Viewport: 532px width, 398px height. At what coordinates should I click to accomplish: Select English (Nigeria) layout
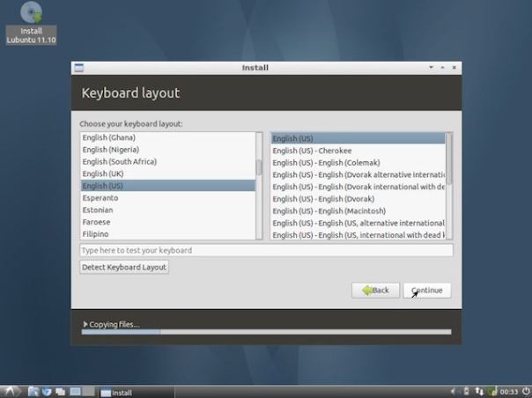point(168,150)
